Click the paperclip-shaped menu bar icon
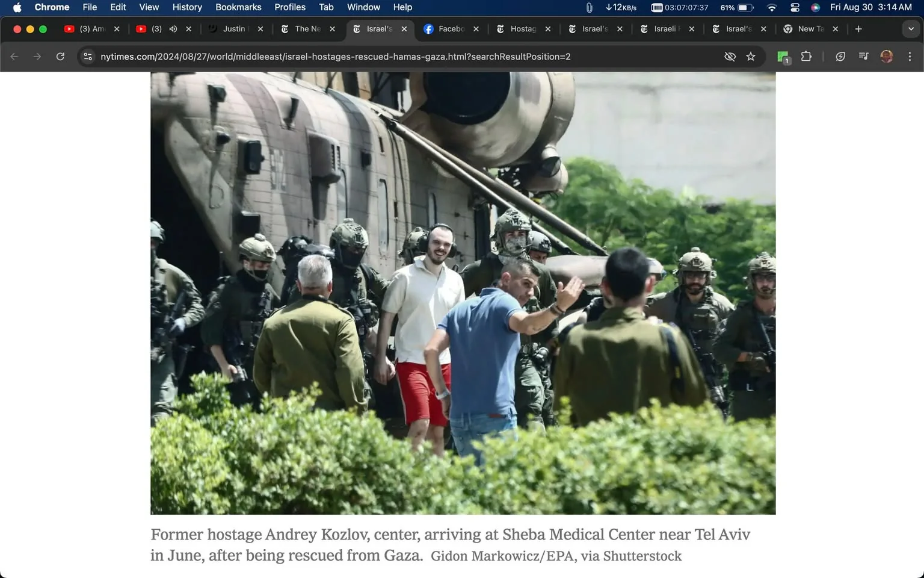The height and width of the screenshot is (578, 924). [589, 7]
